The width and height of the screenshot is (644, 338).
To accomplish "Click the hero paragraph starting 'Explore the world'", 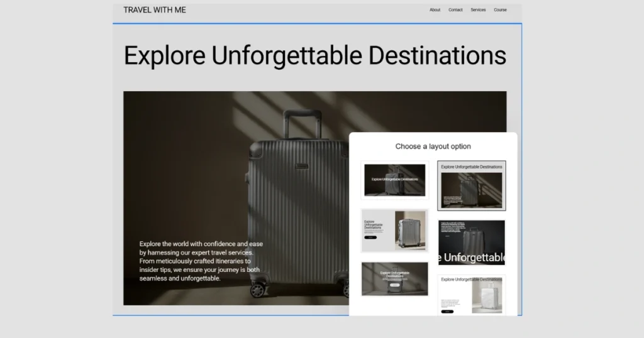I will 201,261.
